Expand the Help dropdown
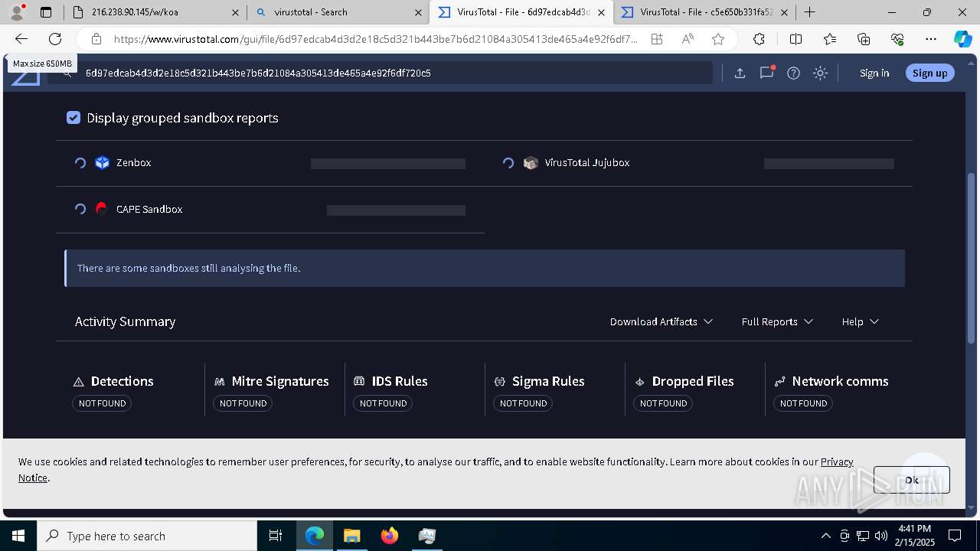Viewport: 980px width, 551px height. click(x=861, y=321)
